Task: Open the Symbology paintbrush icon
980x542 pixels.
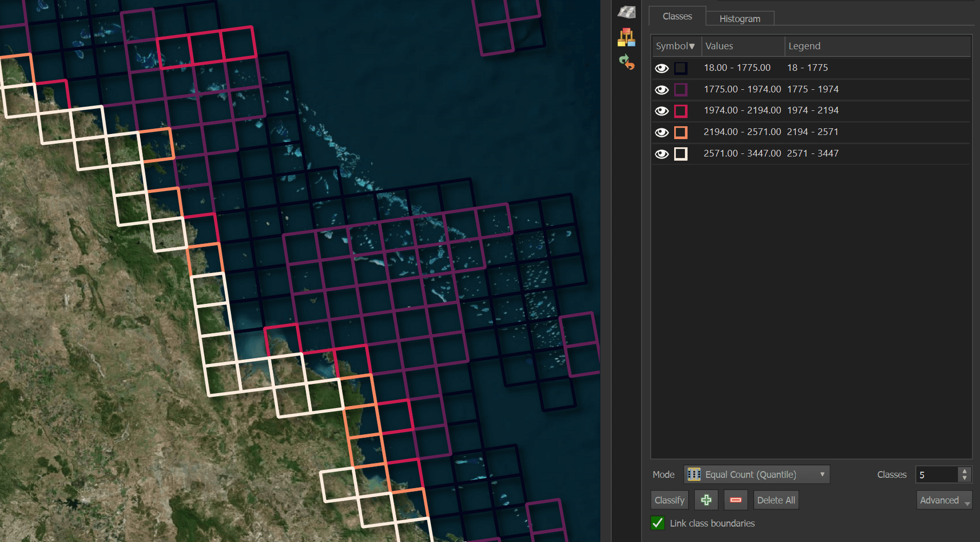Action: click(626, 37)
